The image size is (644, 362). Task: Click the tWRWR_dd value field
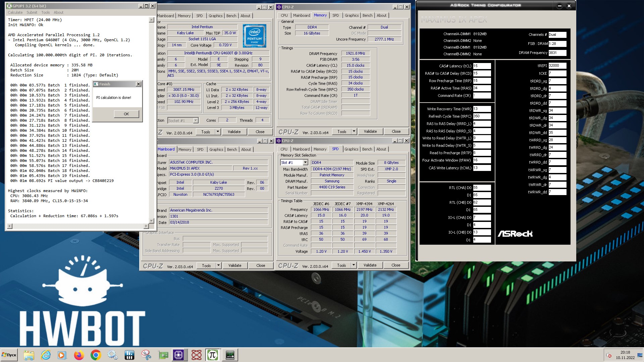557,192
